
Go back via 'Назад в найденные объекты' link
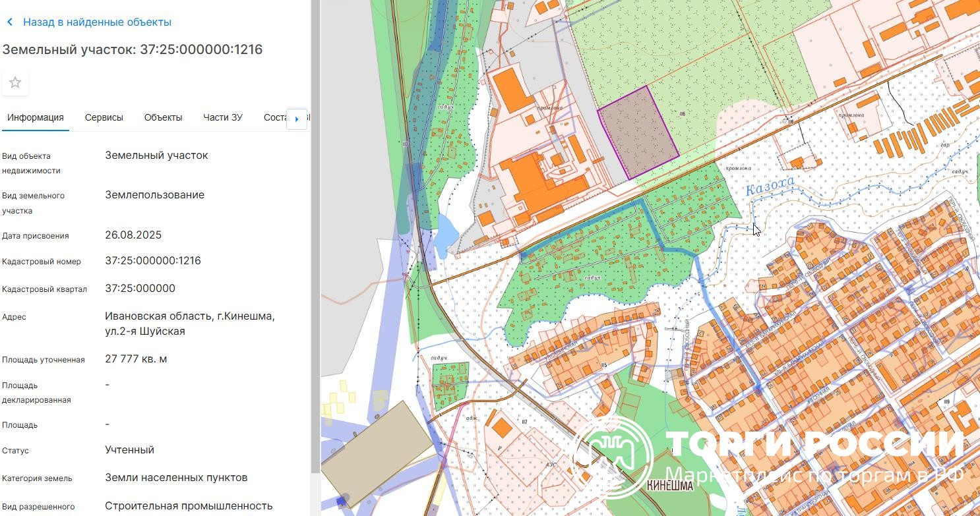(x=97, y=22)
